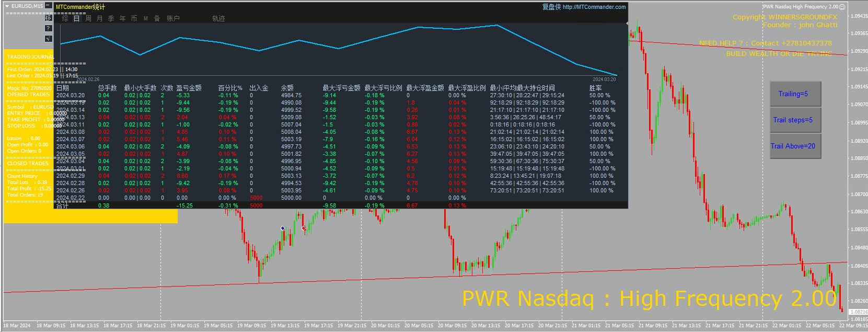Image resolution: width=868 pixels, height=332 pixels.
Task: Click the red trade marker on chart
Action: tap(304, 228)
